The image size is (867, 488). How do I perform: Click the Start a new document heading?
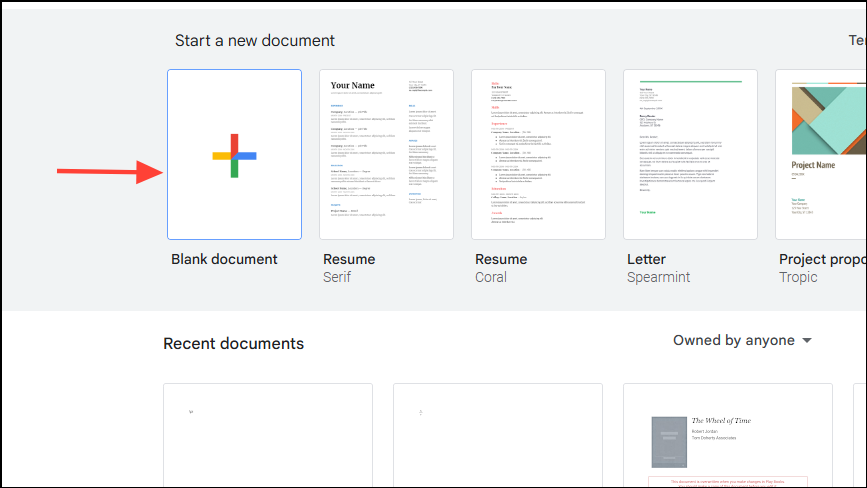255,40
